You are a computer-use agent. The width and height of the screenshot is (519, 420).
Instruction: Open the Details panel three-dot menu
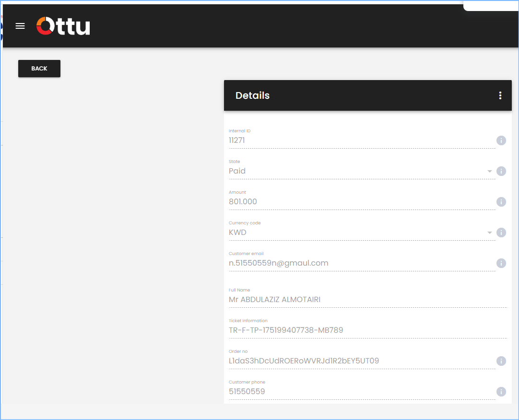(x=500, y=95)
